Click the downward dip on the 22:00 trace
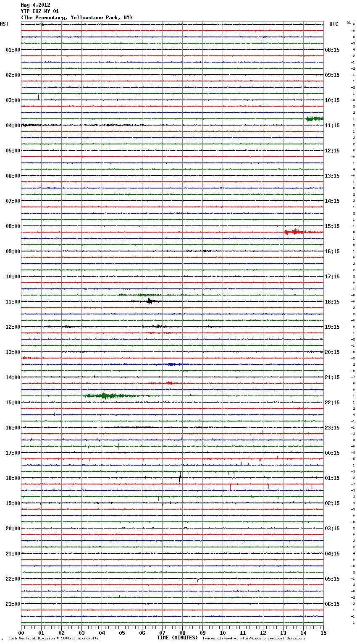This screenshot has width=357, height=644. pos(198,580)
